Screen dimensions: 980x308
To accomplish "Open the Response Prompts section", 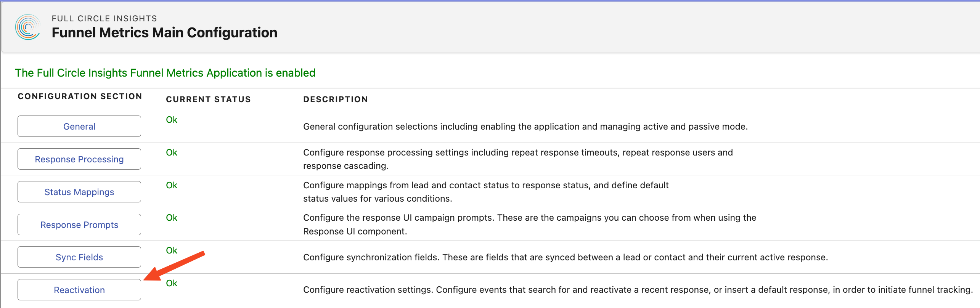I will click(79, 225).
